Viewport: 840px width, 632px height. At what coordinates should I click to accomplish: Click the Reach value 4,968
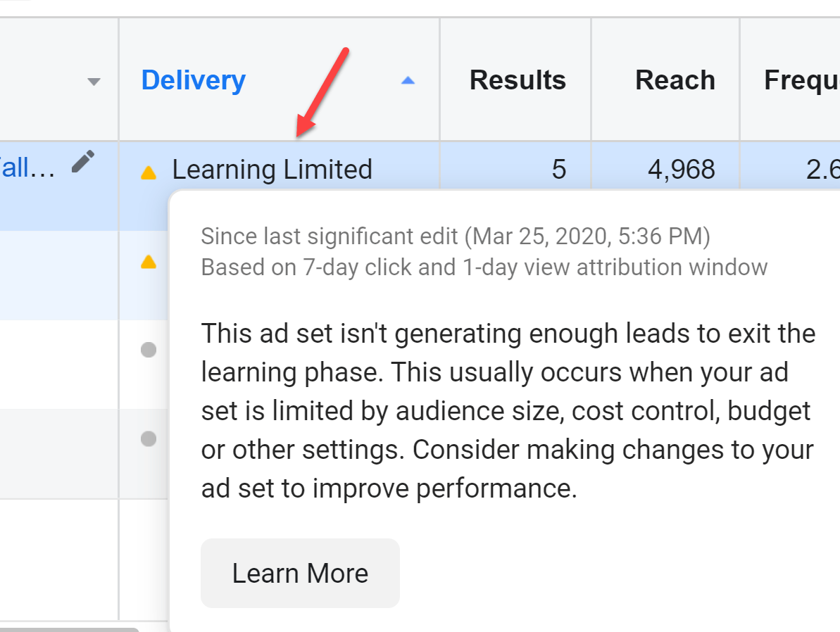click(682, 169)
